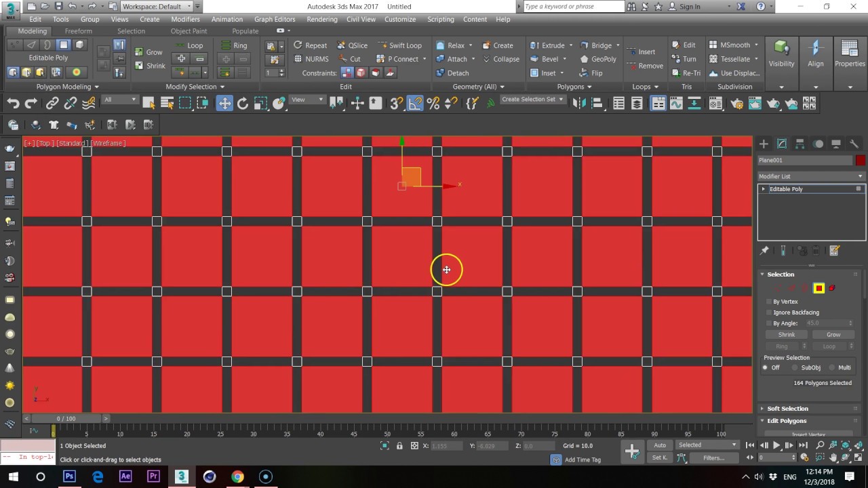Toggle Auto Key mode
The height and width of the screenshot is (488, 868).
click(660, 445)
